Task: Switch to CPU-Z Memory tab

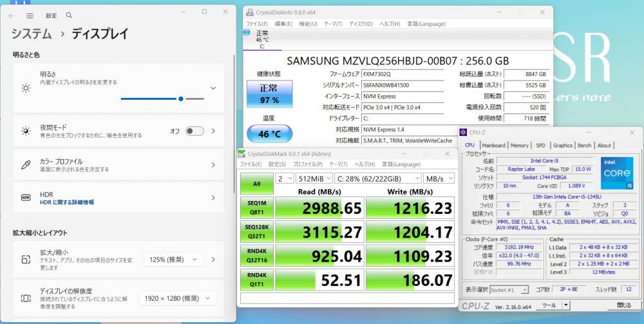Action: (x=520, y=146)
